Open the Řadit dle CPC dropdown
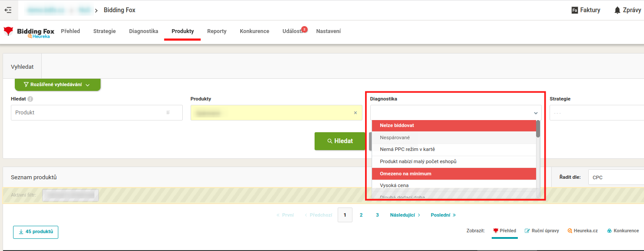The width and height of the screenshot is (644, 251). pyautogui.click(x=616, y=177)
